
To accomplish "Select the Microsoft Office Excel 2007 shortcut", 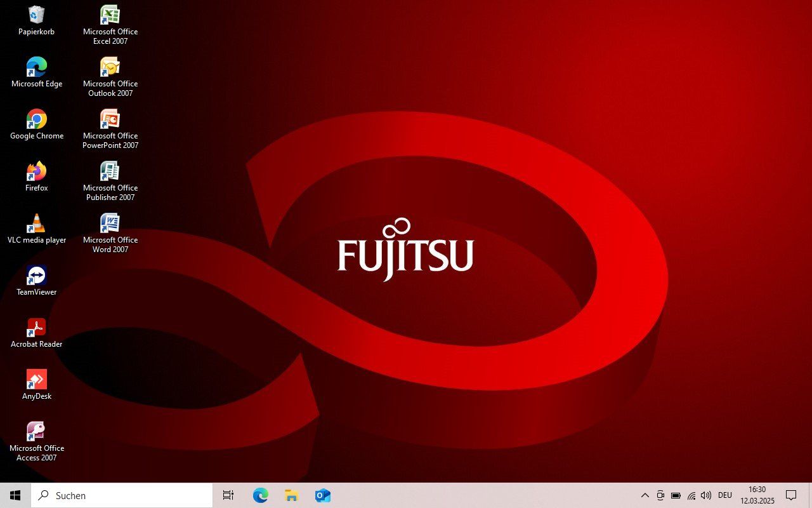I will tap(110, 25).
